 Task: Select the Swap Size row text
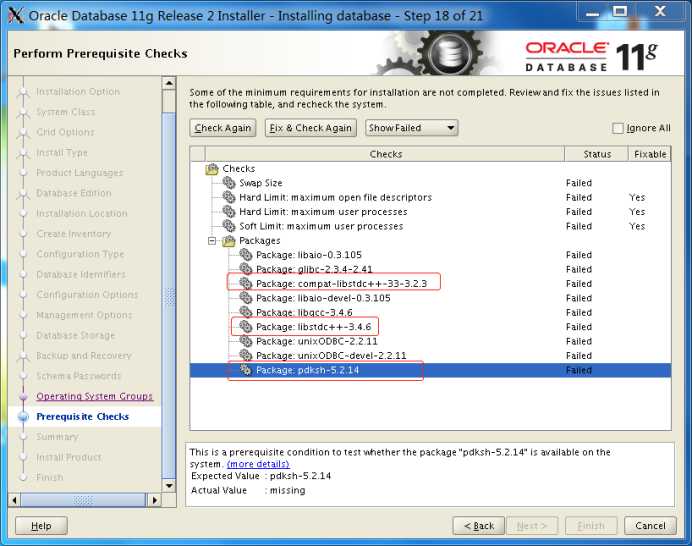[x=260, y=183]
